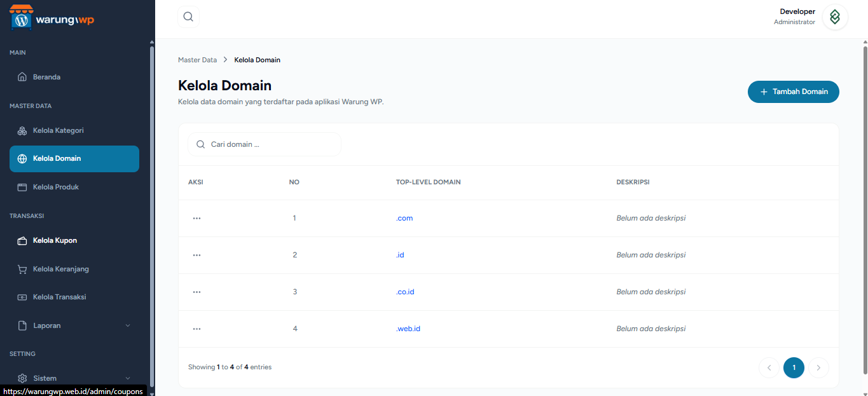Image resolution: width=868 pixels, height=396 pixels.
Task: Expand the Laporan submenu
Action: click(x=74, y=325)
